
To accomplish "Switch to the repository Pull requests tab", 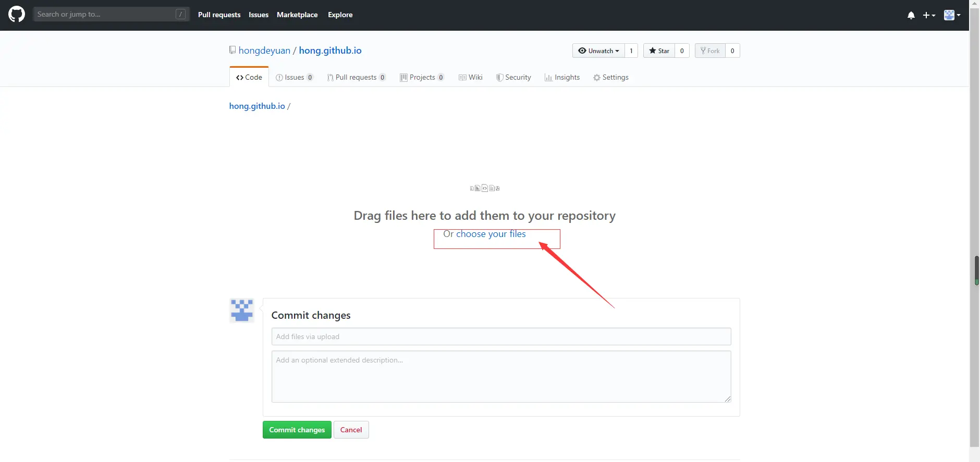I will pos(357,77).
